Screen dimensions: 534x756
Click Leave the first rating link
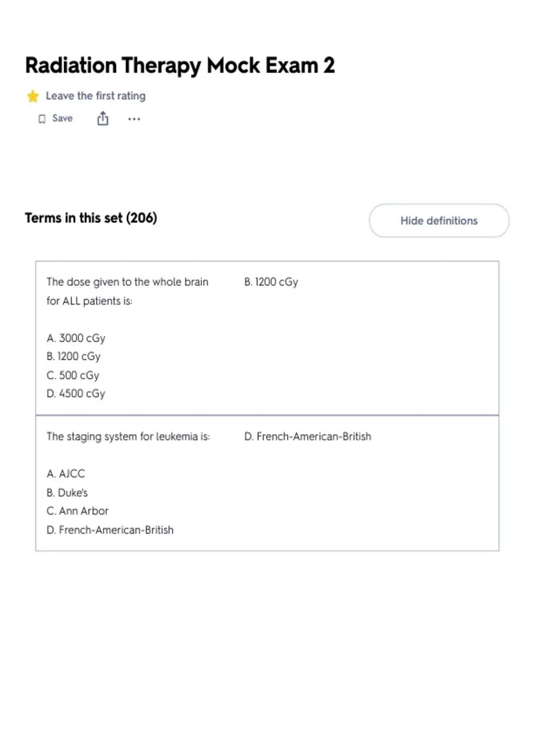coord(96,96)
